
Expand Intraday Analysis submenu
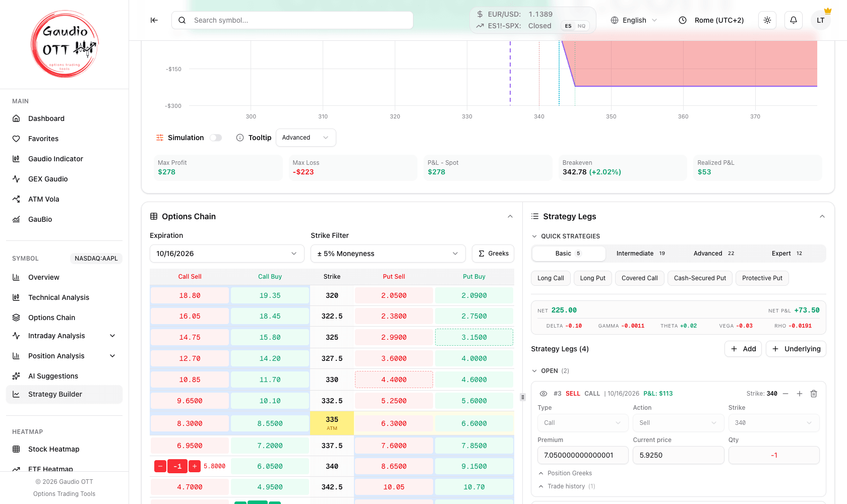(x=112, y=336)
